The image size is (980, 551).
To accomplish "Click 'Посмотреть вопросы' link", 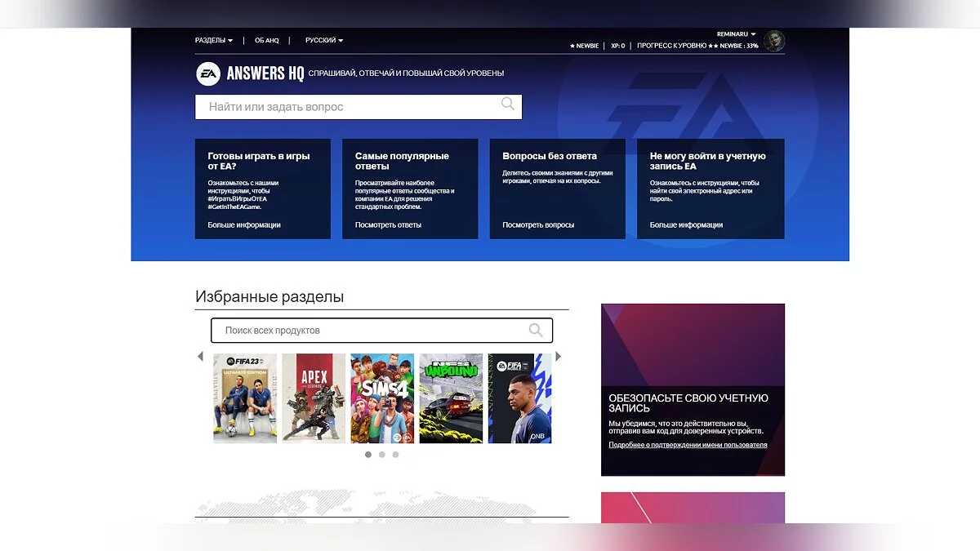I will point(538,225).
